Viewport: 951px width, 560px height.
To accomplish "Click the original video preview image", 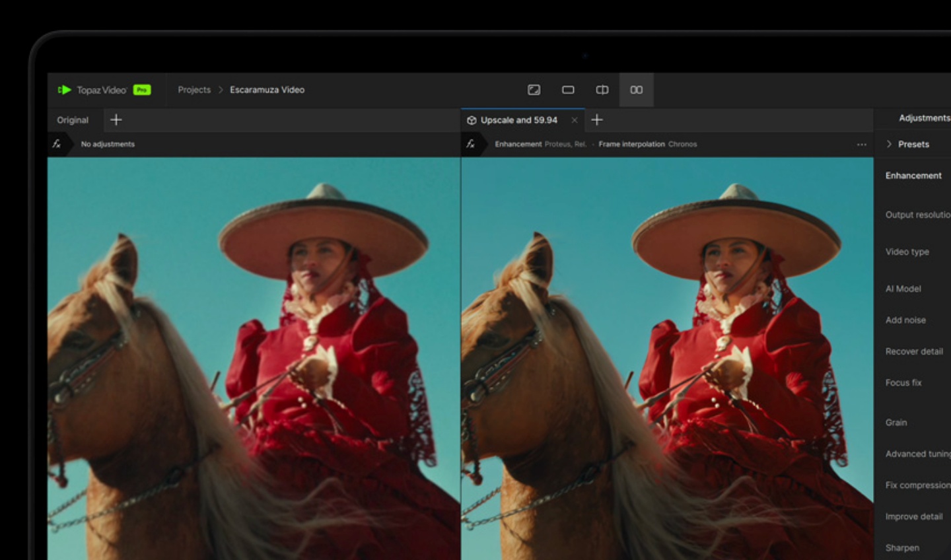I will (254, 357).
